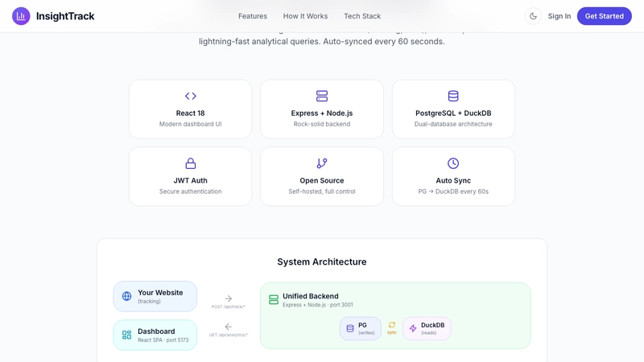This screenshot has height=362, width=644.
Task: Go to How It Works section
Action: [305, 16]
